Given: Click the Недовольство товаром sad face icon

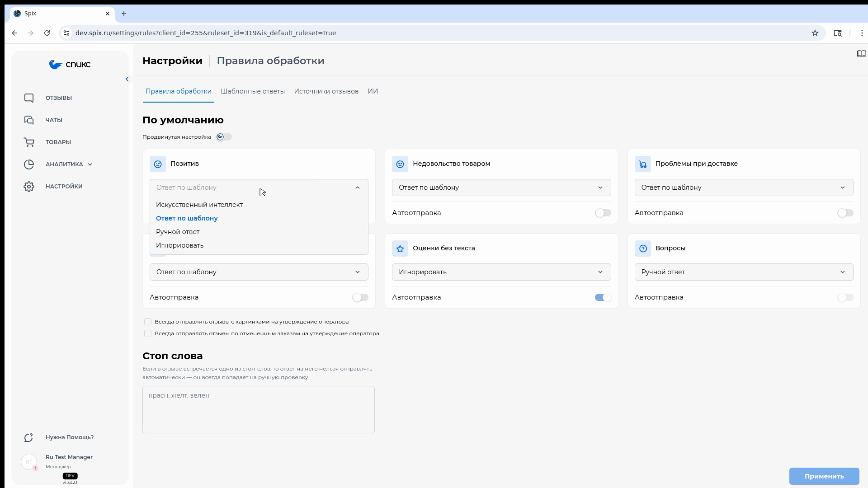Looking at the screenshot, I should [400, 164].
